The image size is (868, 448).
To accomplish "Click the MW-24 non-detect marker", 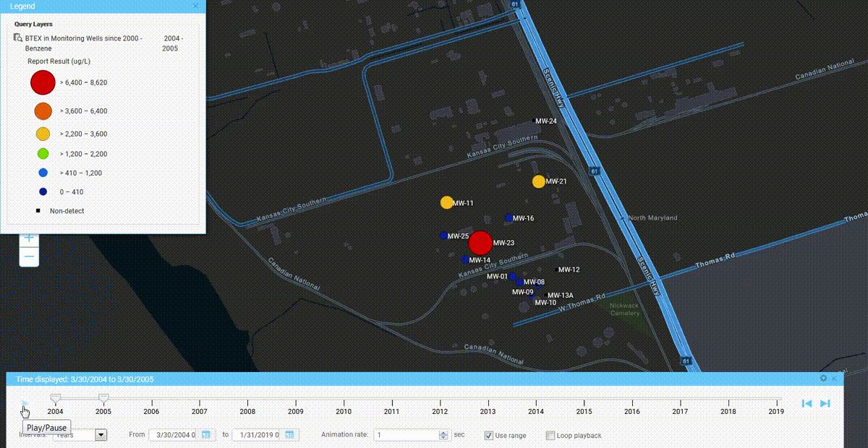I will [534, 121].
